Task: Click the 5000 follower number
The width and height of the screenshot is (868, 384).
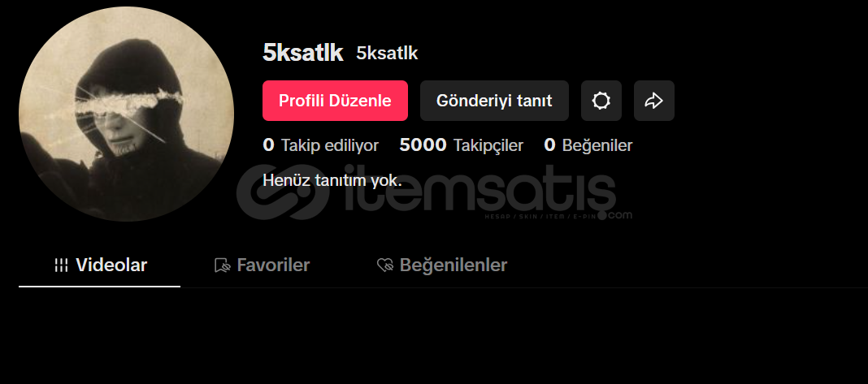Action: pos(423,145)
